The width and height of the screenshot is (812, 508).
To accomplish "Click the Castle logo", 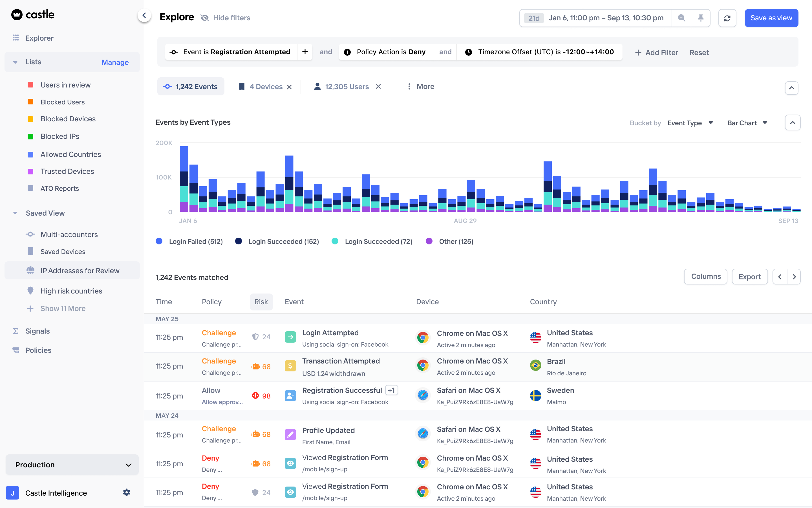I will [x=32, y=14].
